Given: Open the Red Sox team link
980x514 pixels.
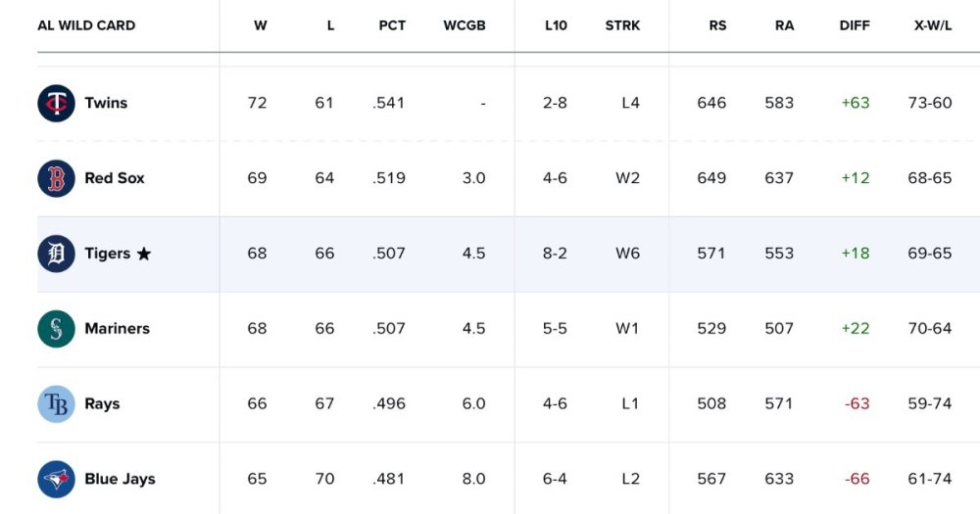Looking at the screenshot, I should click(115, 178).
